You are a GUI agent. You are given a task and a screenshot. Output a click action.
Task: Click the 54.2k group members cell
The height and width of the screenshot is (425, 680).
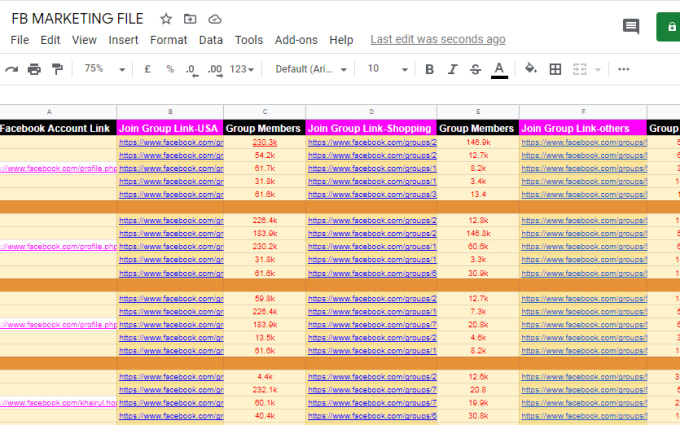coord(265,155)
